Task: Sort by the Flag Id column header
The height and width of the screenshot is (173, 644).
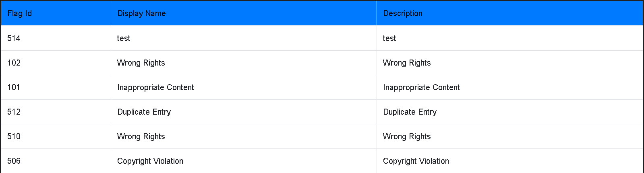Action: (56, 13)
